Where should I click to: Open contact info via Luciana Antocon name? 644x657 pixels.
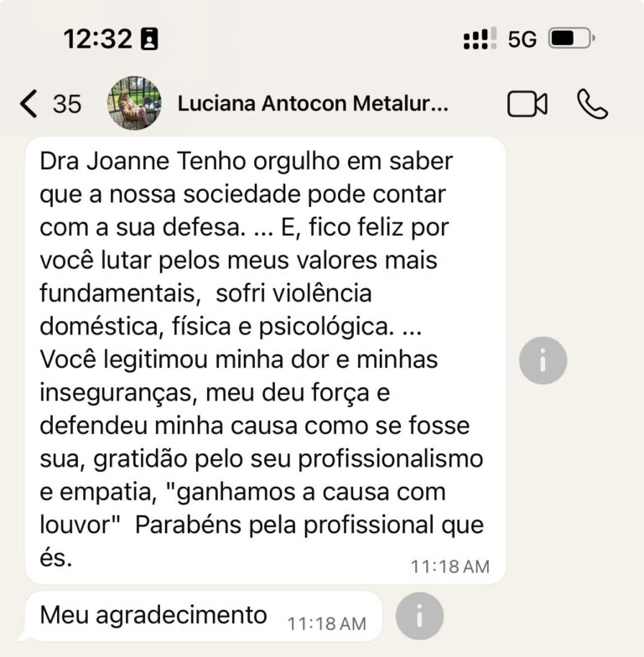click(x=312, y=104)
